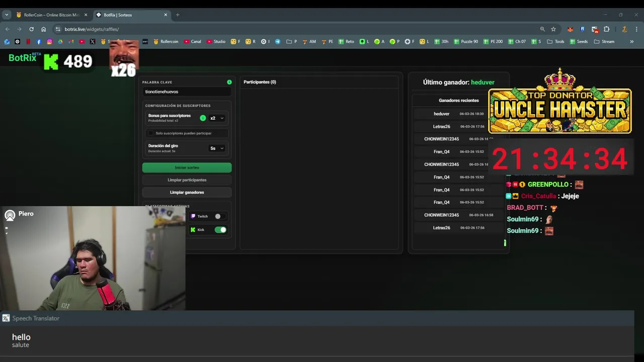
Task: Click the last winner name heduver
Action: click(482, 82)
